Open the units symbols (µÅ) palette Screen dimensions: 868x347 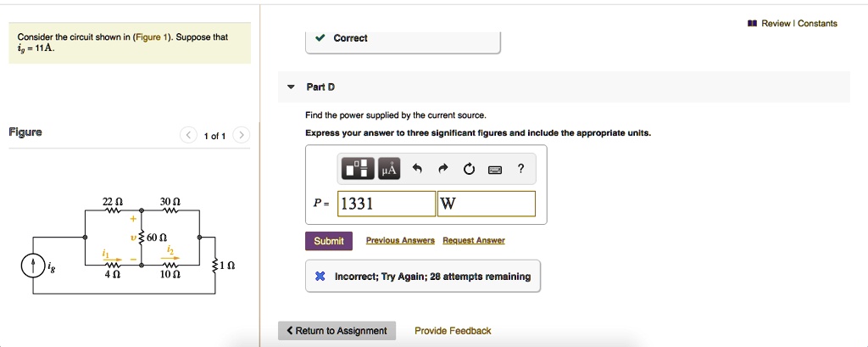point(389,169)
